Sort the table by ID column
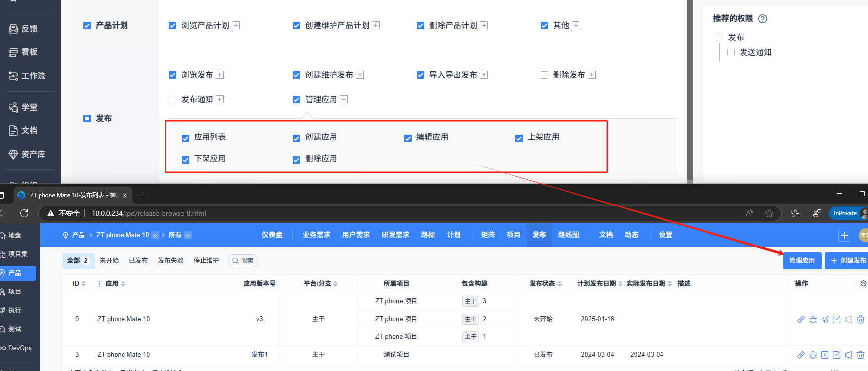Image resolution: width=868 pixels, height=371 pixels. (79, 283)
